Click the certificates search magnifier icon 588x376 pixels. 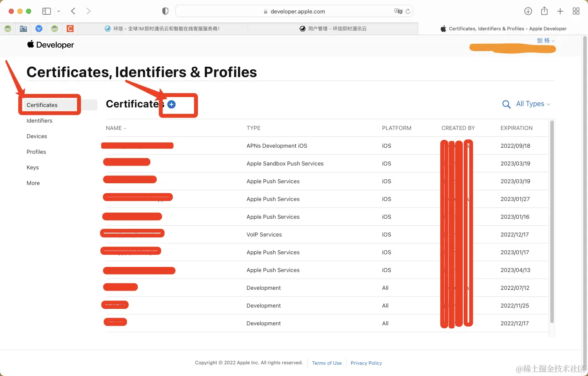pyautogui.click(x=506, y=104)
